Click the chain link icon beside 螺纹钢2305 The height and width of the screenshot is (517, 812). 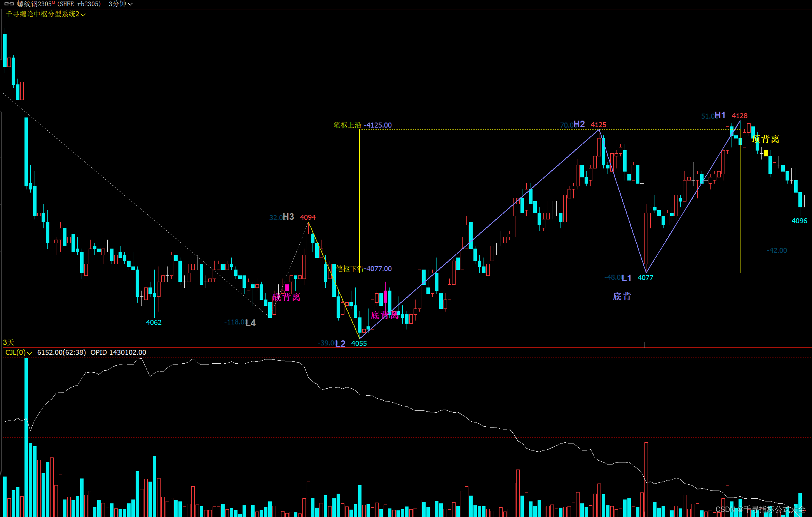pos(9,4)
